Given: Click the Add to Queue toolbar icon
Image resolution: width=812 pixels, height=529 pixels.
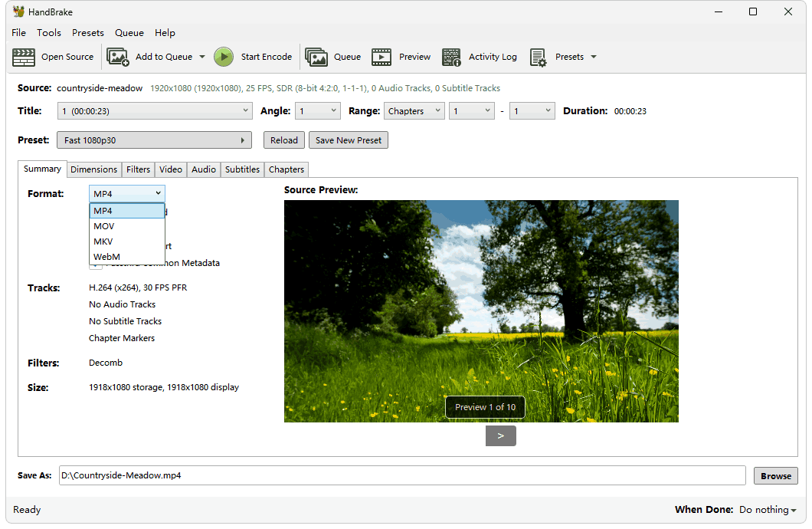Looking at the screenshot, I should click(118, 57).
